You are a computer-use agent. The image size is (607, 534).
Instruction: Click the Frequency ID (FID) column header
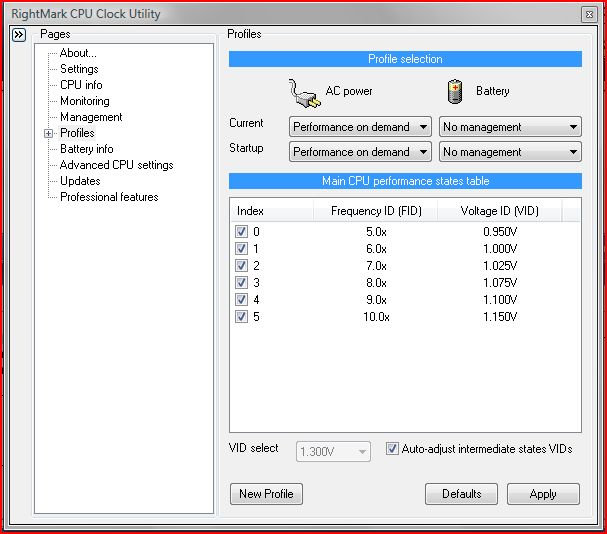point(376,211)
